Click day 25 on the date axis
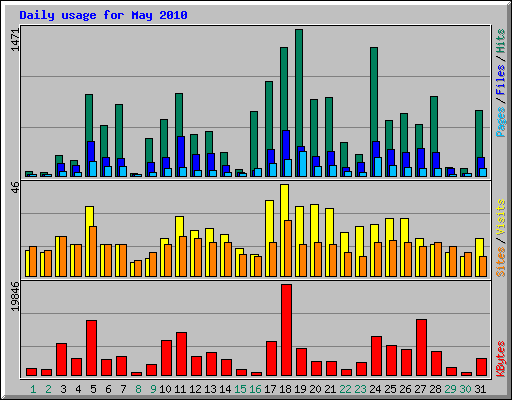Viewport: 512px width, 400px height. [x=390, y=389]
